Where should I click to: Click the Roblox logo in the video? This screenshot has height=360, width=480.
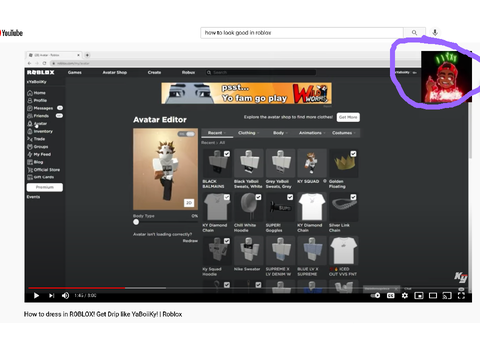[41, 72]
